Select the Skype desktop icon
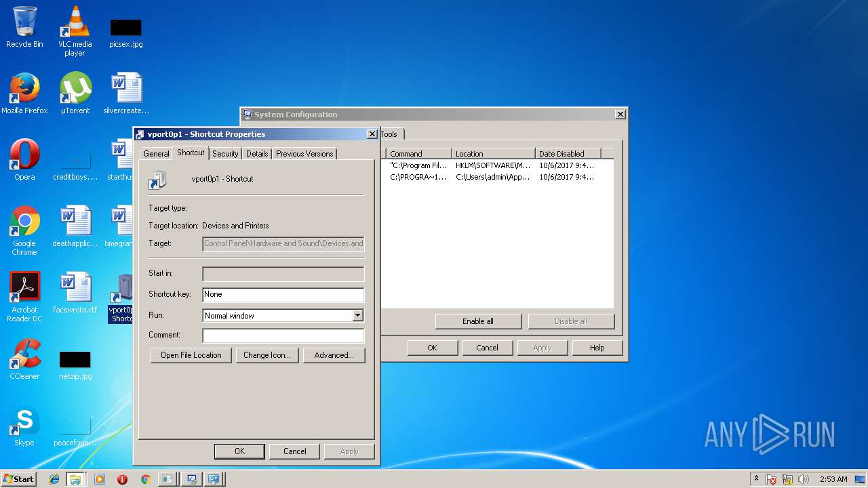 pos(24,426)
